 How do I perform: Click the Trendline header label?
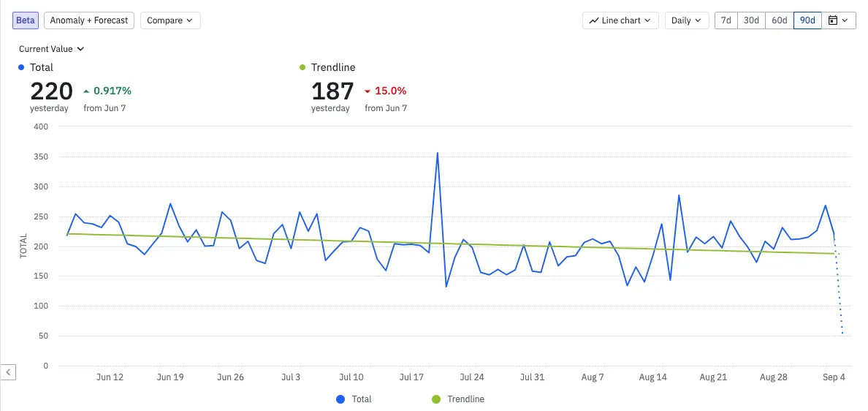click(333, 67)
